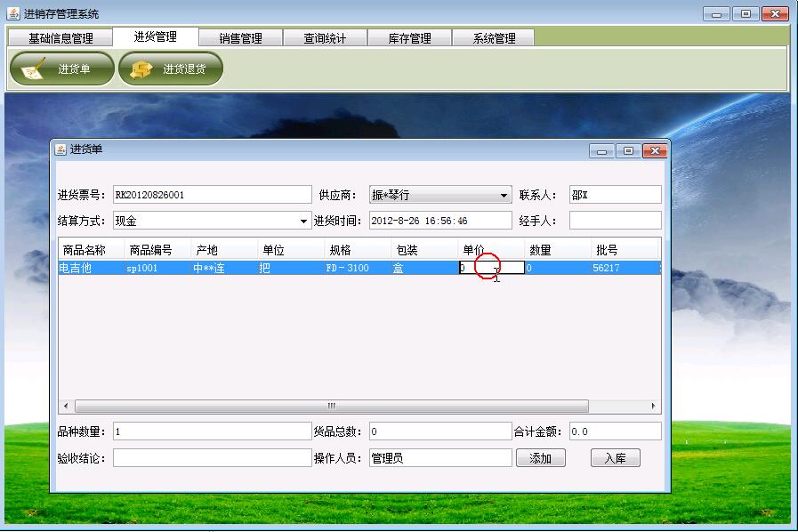Click the 单位 column header
798x532 pixels.
pyautogui.click(x=291, y=250)
